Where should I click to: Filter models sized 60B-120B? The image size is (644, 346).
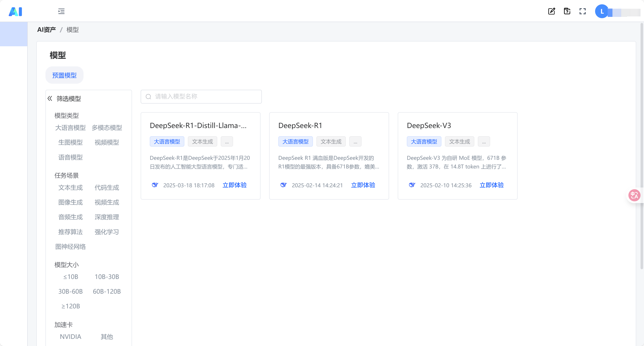tap(107, 292)
